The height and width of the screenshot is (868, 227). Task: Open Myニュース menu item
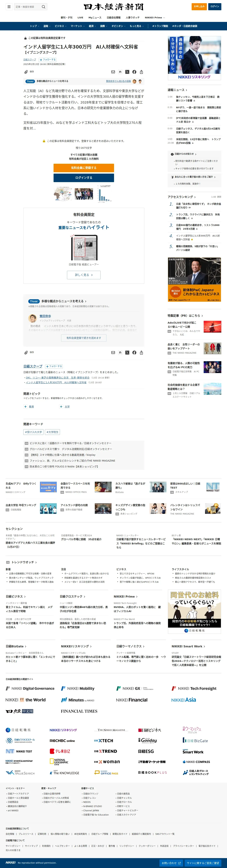point(95,17)
